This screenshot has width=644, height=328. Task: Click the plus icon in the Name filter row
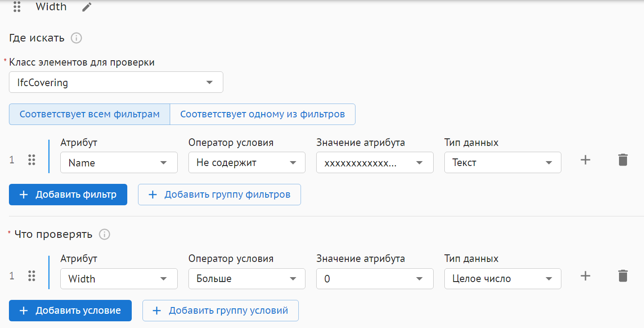(x=585, y=160)
